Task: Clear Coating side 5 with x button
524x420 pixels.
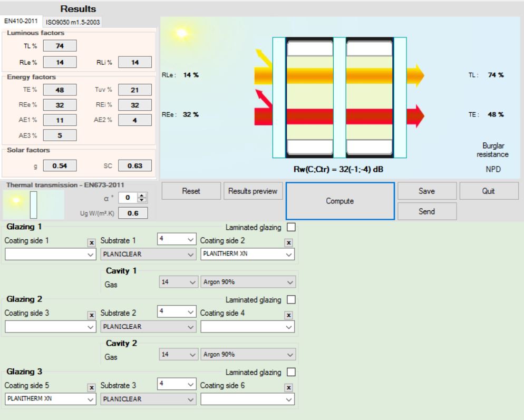Action: click(x=91, y=387)
